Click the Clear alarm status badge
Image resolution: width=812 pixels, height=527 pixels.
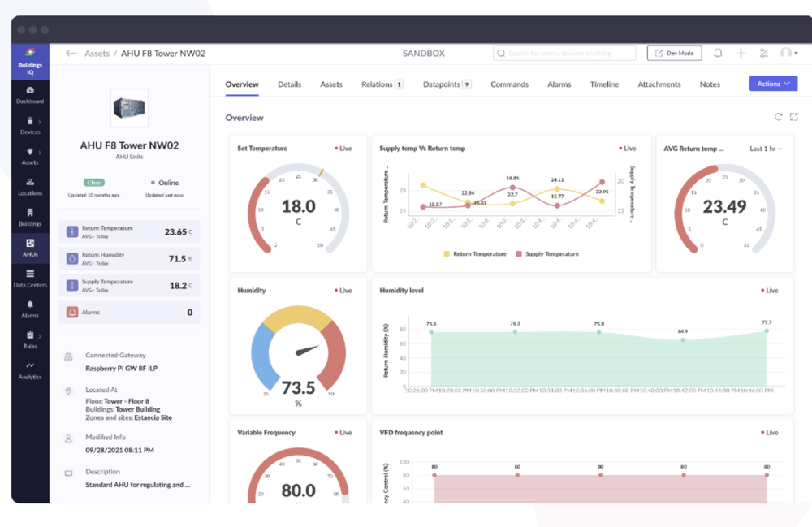(x=94, y=182)
